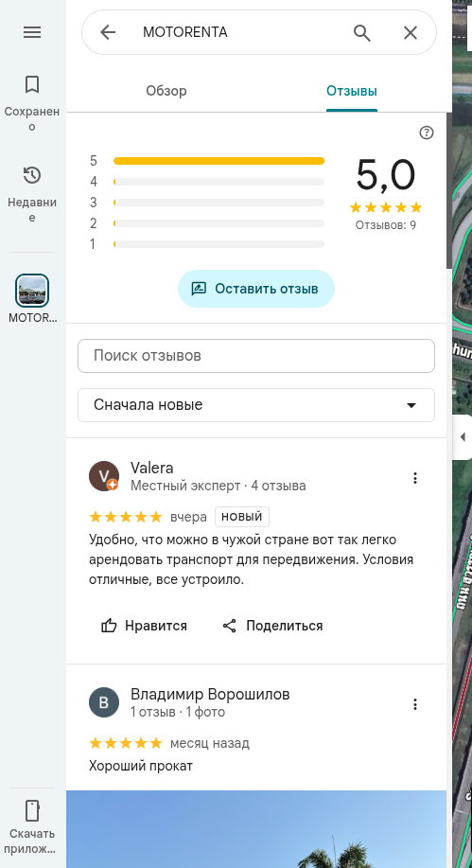Open the photo in Ворошилов's review
Image resolution: width=472 pixels, height=868 pixels.
256,829
